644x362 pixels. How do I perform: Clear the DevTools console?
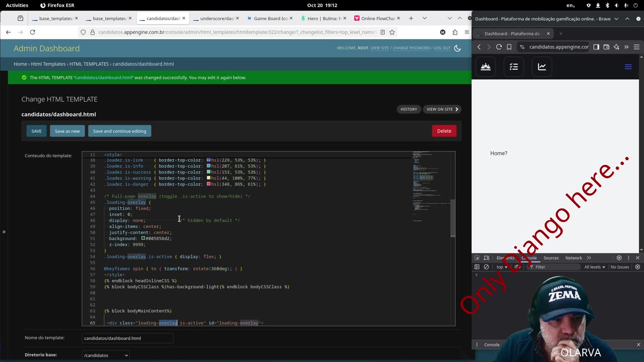pos(487,267)
